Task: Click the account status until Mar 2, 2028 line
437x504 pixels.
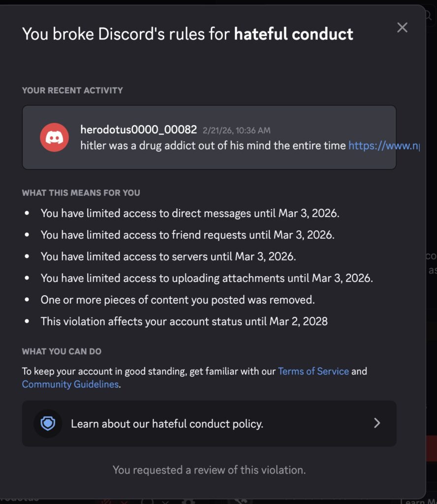Action: click(x=184, y=321)
